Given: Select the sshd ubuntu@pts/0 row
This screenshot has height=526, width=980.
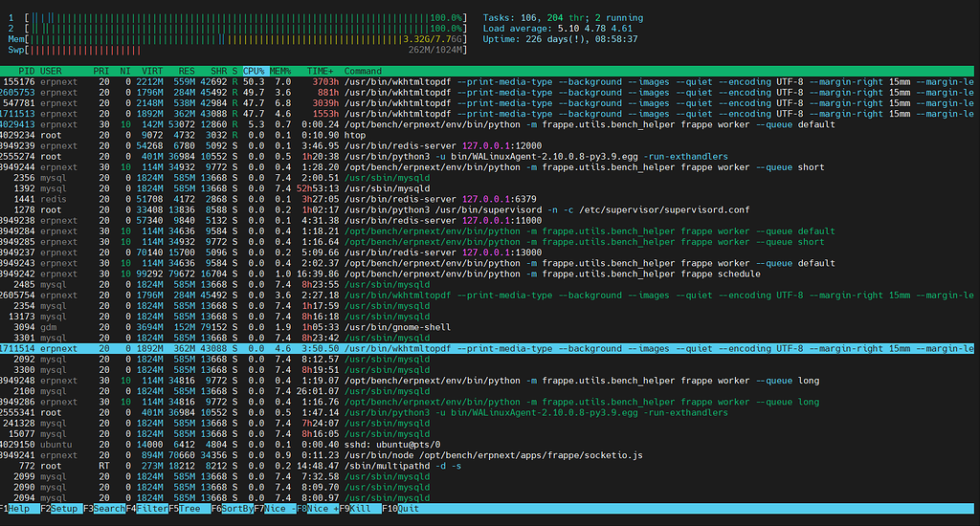Looking at the screenshot, I should click(x=487, y=445).
